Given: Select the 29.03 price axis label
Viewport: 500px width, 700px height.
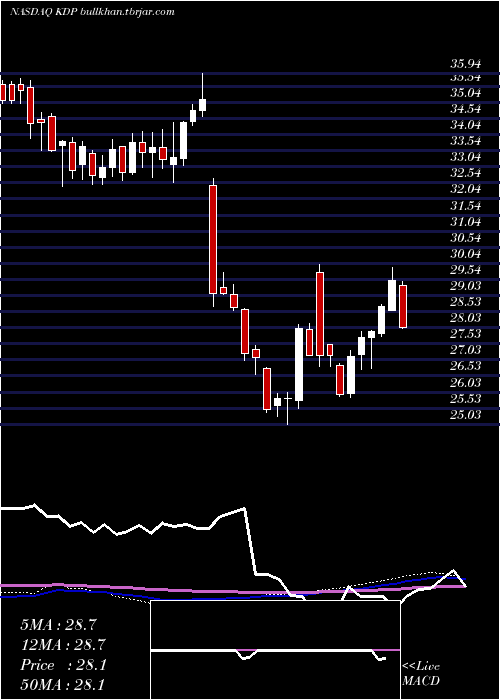Looking at the screenshot, I should coord(466,286).
